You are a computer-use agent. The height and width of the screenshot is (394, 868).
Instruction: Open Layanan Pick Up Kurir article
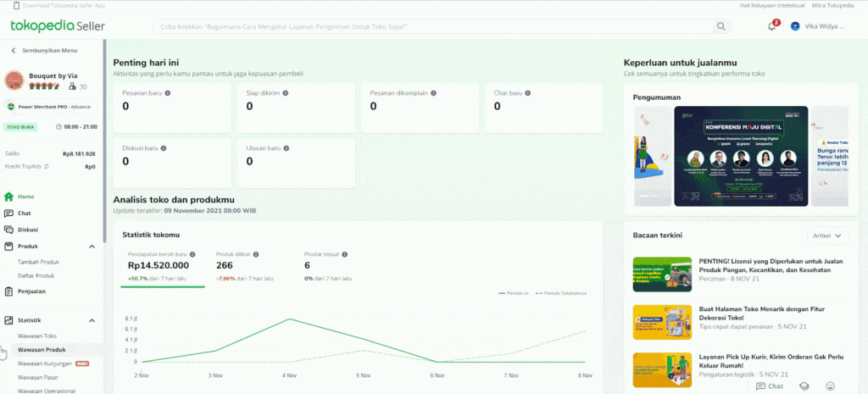pyautogui.click(x=770, y=361)
